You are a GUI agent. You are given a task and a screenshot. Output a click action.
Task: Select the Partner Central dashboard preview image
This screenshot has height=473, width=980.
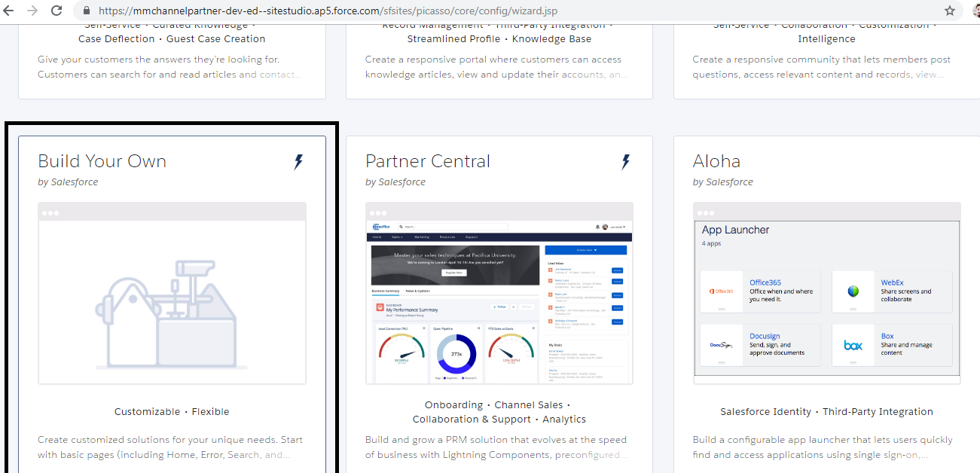[x=499, y=293]
